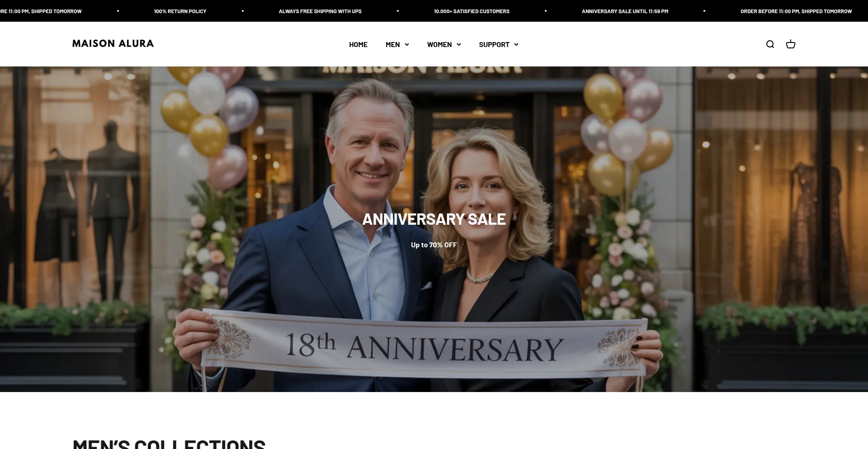Click the 100% RETURN POLICY announcement
868x449 pixels.
coord(180,11)
